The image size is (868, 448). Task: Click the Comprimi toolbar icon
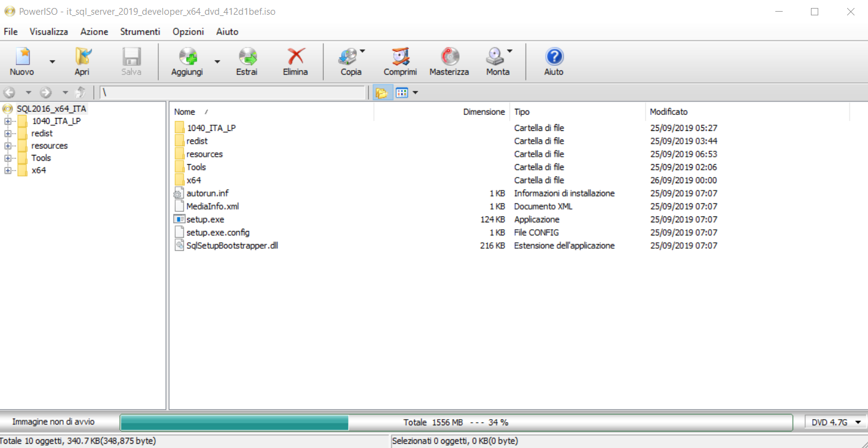[x=400, y=57]
